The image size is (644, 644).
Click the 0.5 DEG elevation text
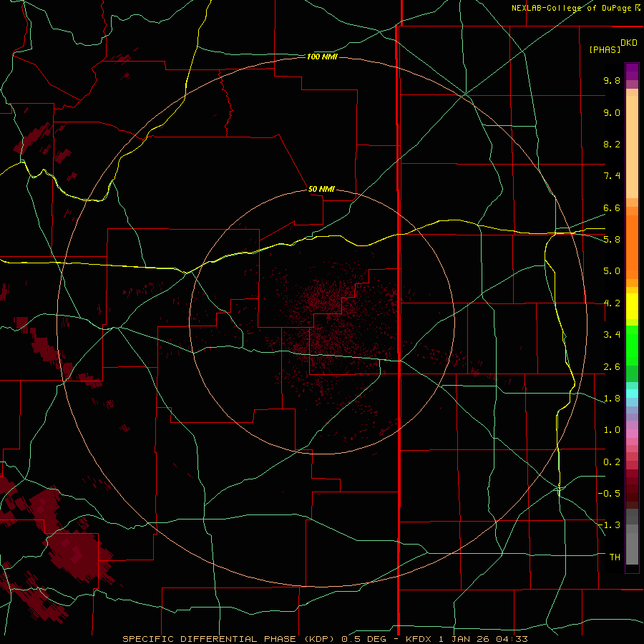tap(364, 639)
